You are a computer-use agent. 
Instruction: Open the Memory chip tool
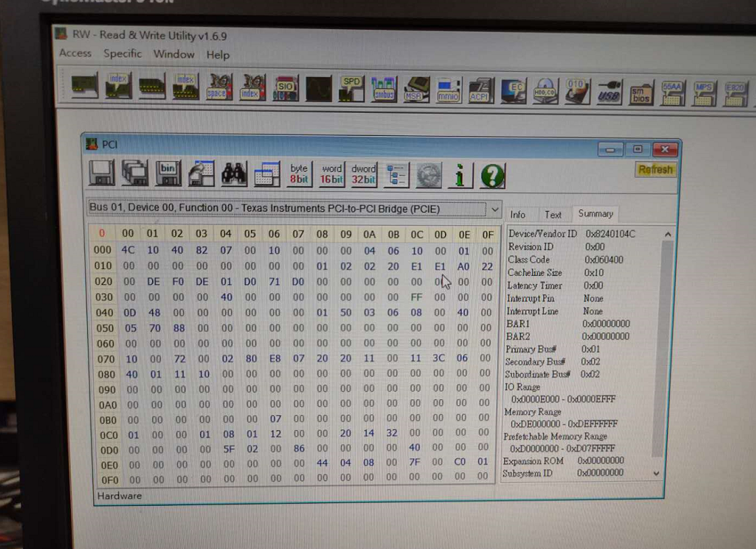point(152,87)
